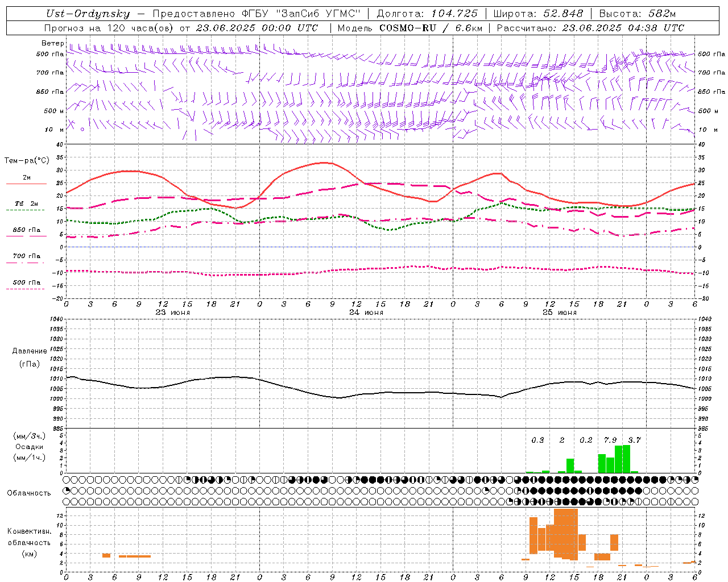Click the '(мм/1ч.)' units label
This screenshot has height=582, width=728.
29,458
